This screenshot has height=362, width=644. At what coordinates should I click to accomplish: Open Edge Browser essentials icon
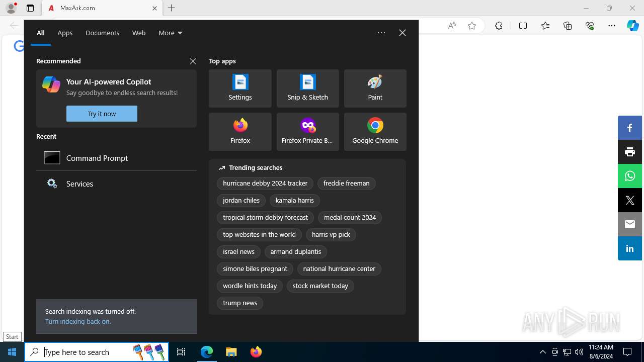tap(590, 26)
